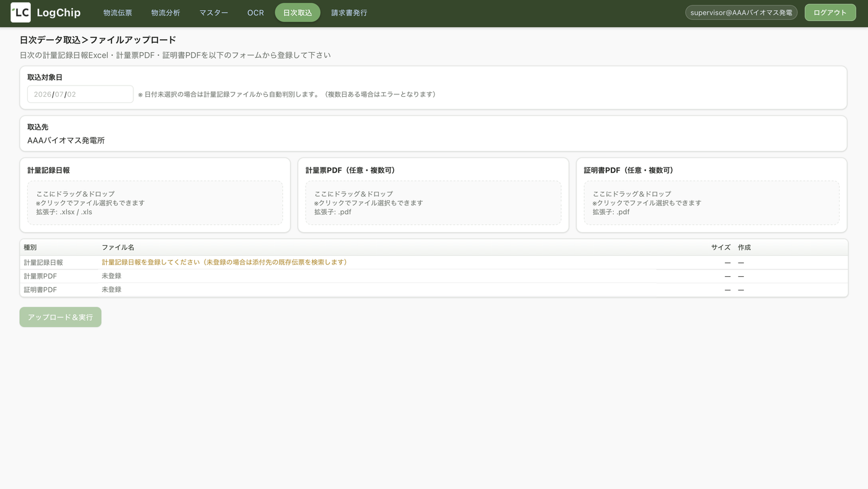The width and height of the screenshot is (868, 489).
Task: Select the 日次取込 tab
Action: pyautogui.click(x=298, y=12)
